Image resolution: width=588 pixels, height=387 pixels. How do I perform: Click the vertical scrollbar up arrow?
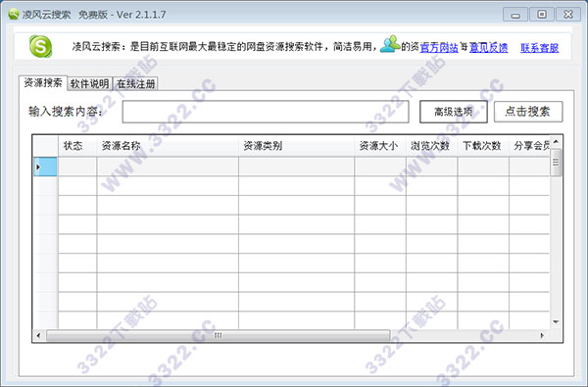(x=556, y=141)
